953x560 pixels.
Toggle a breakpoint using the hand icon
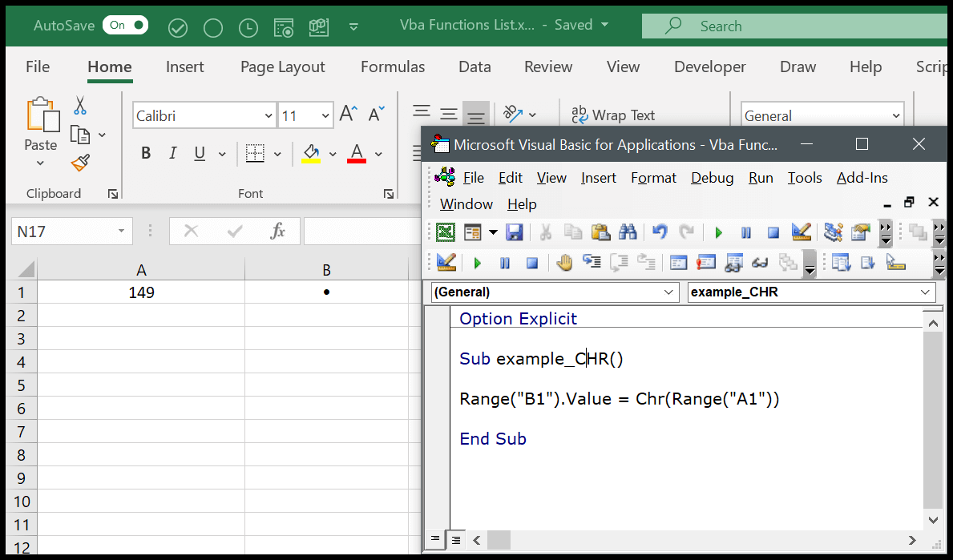[563, 262]
